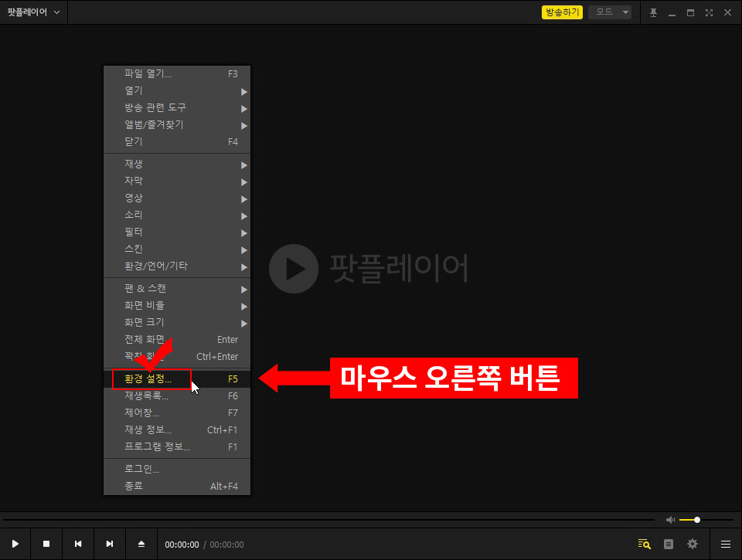Screen dimensions: 742x560
Task: Choose 닫기 in the context menu
Action: [x=177, y=142]
